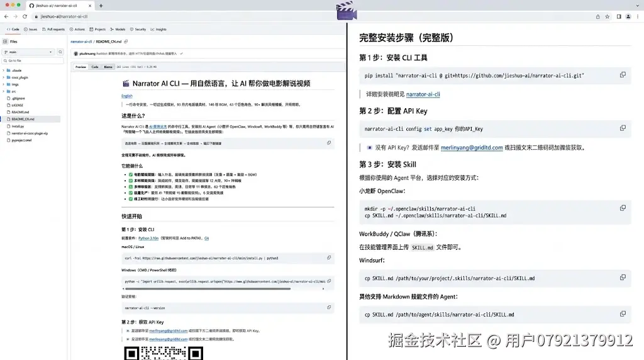Reload the current page
Screen dimensions: 644x360
pyautogui.click(x=25, y=16)
